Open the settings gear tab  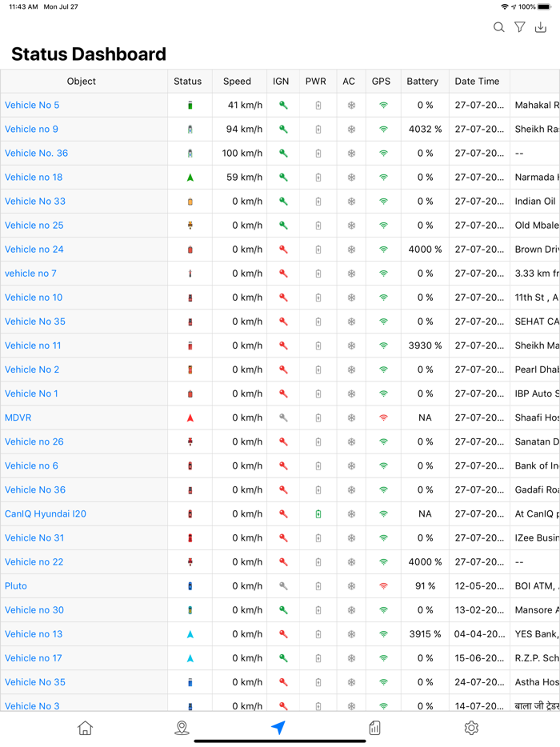(471, 728)
